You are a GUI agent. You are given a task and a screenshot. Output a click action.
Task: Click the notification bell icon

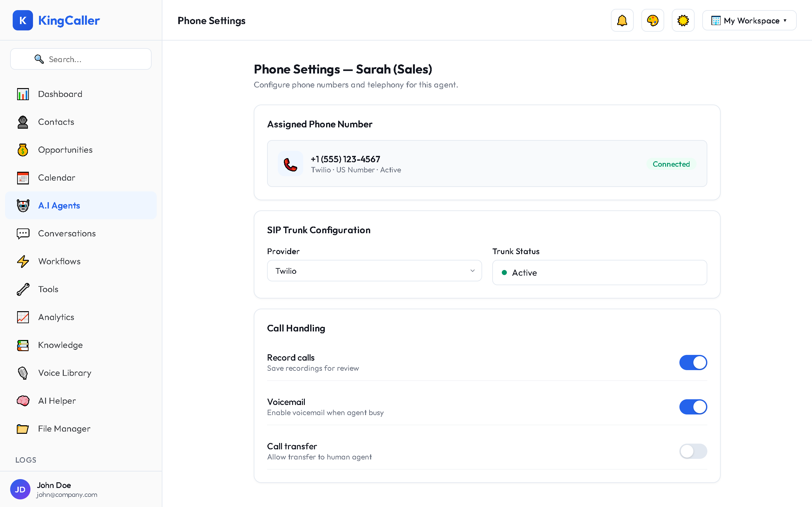[622, 20]
